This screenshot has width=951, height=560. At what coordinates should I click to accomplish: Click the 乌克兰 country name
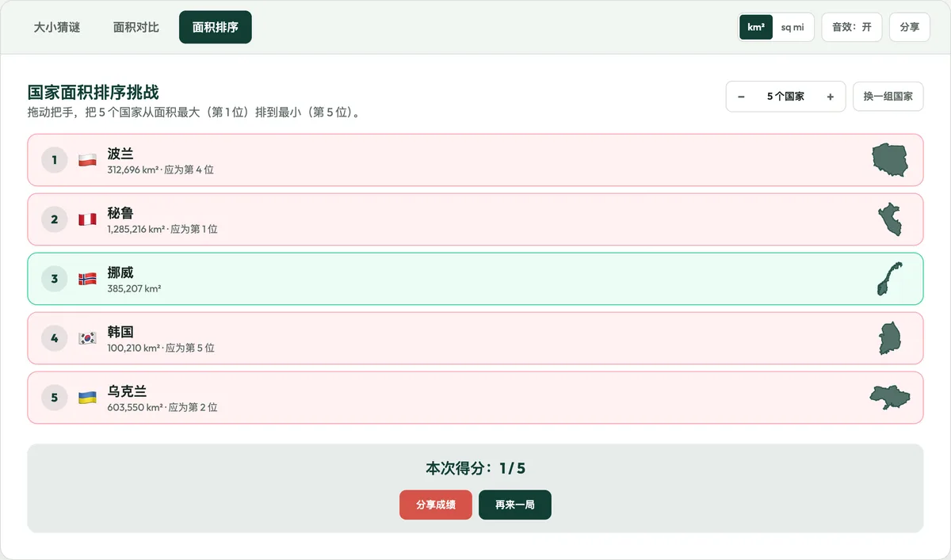127,390
